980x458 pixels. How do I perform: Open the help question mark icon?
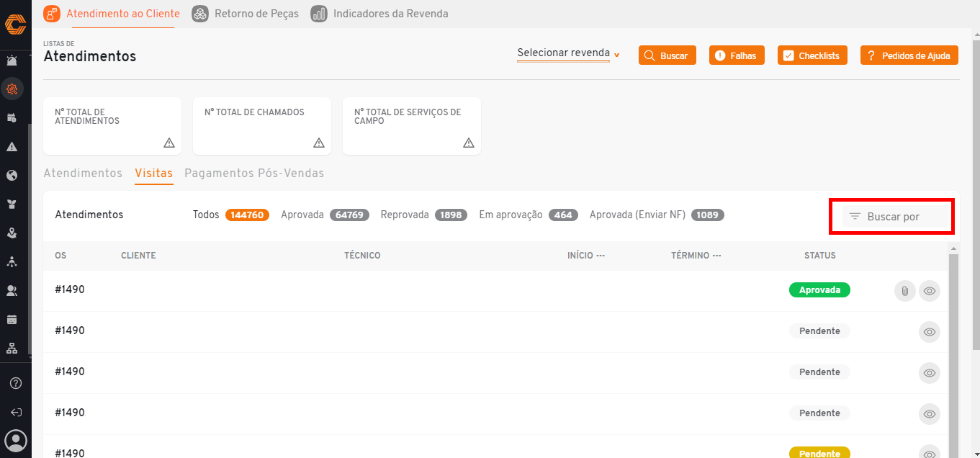click(x=16, y=383)
